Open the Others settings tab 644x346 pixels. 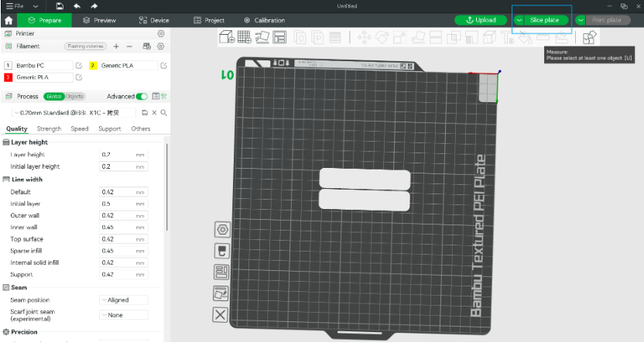point(141,128)
